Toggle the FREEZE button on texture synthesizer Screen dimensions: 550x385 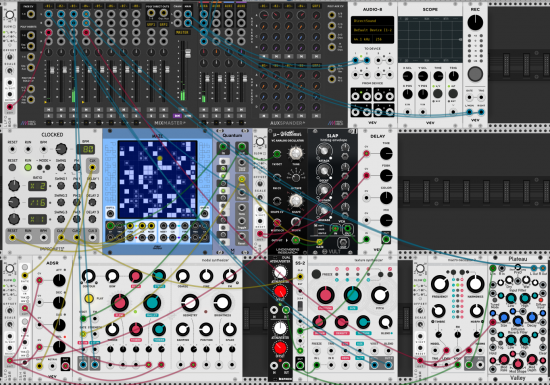tap(316, 274)
